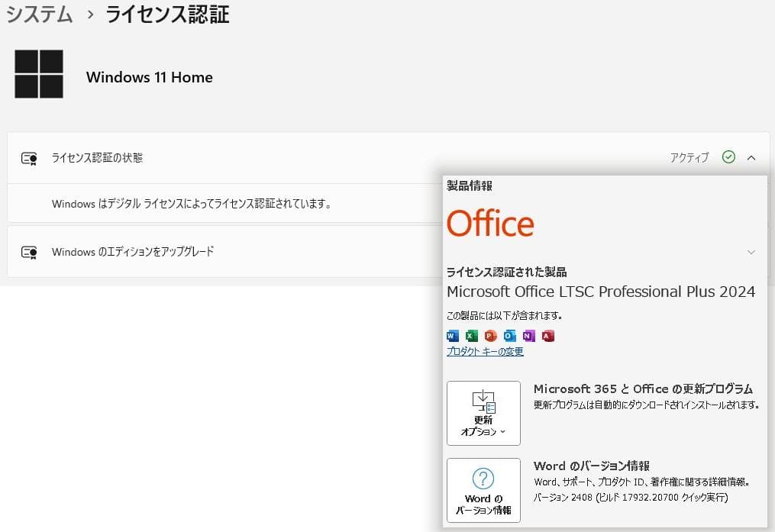The image size is (775, 532).
Task: Click the green active checkmark icon
Action: tap(728, 157)
